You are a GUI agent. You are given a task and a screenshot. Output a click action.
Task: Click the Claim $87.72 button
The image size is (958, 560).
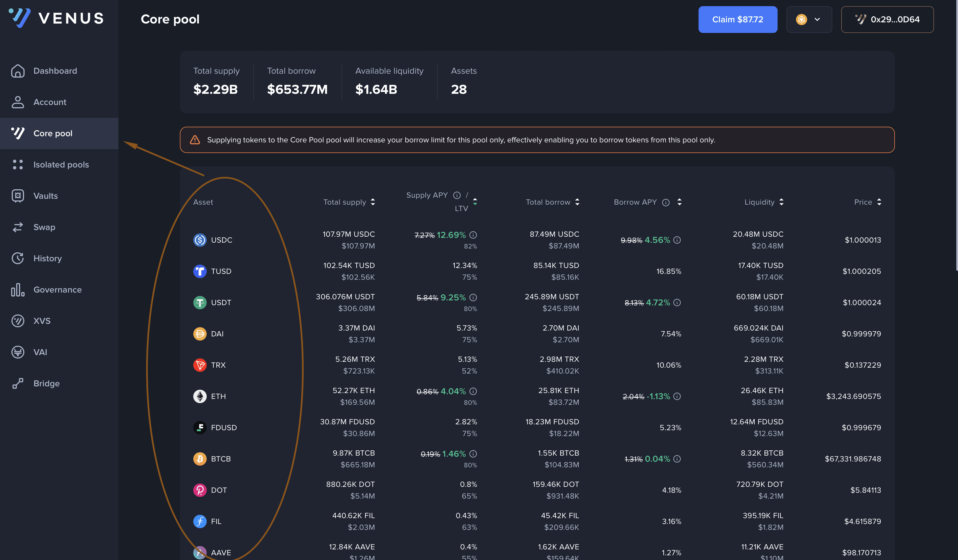(737, 19)
